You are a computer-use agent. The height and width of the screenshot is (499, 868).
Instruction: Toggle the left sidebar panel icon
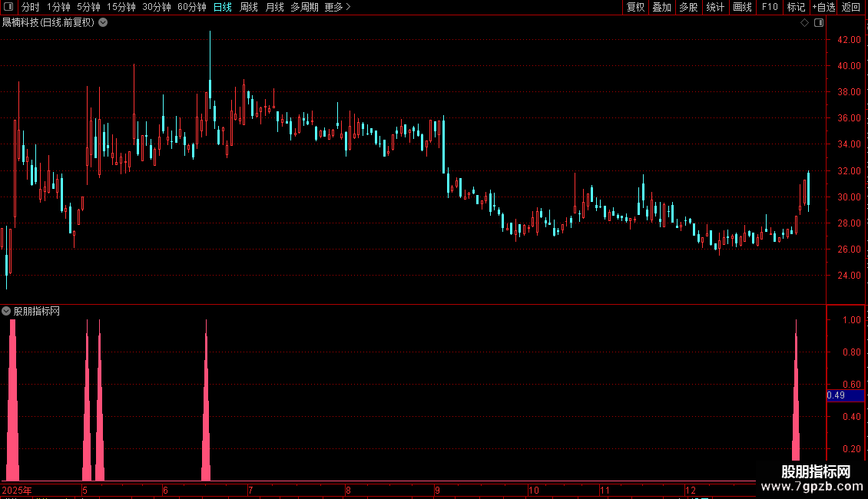point(8,7)
